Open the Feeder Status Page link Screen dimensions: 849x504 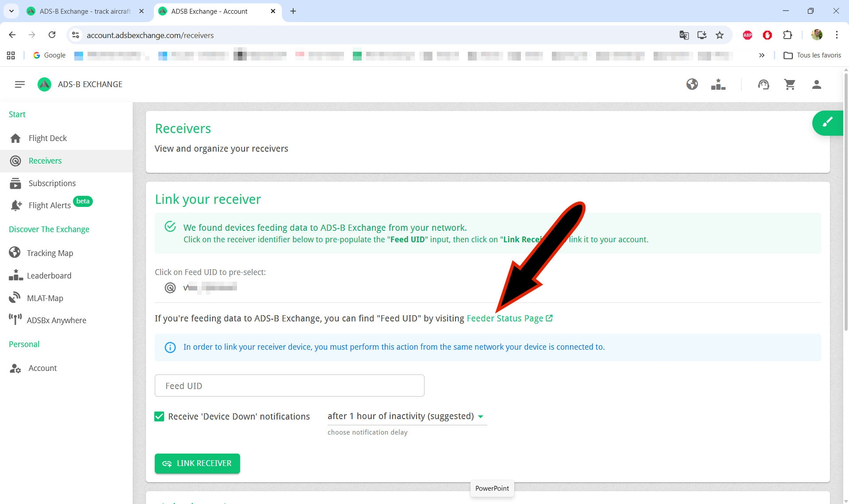[509, 318]
